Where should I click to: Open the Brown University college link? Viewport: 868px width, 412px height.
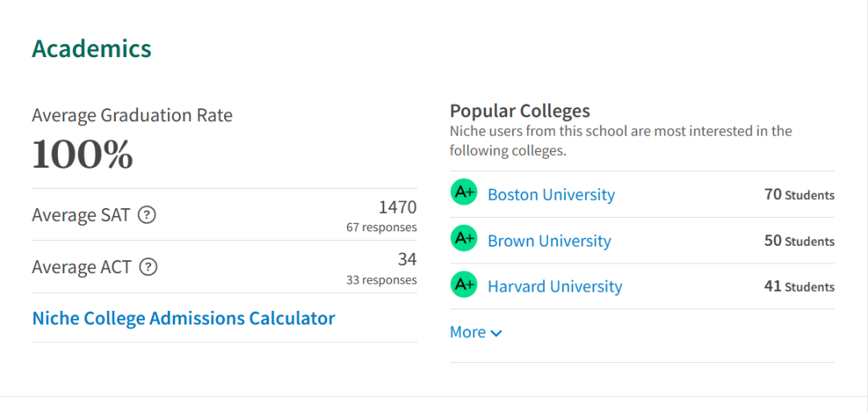549,241
